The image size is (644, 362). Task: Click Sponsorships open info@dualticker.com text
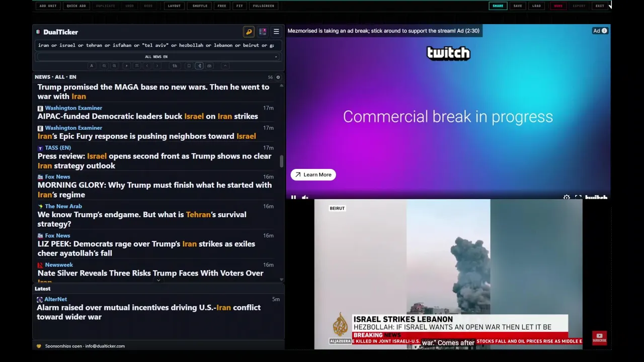click(x=85, y=346)
